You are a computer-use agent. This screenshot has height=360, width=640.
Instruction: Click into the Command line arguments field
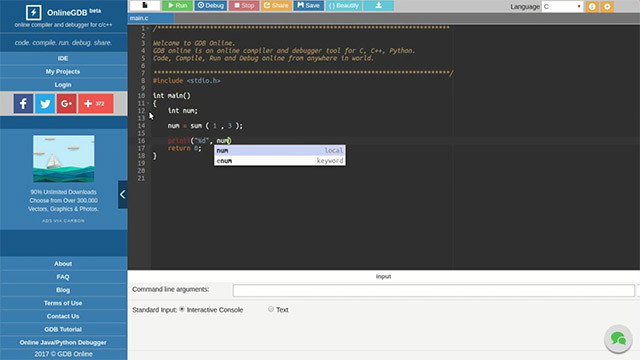tap(433, 291)
